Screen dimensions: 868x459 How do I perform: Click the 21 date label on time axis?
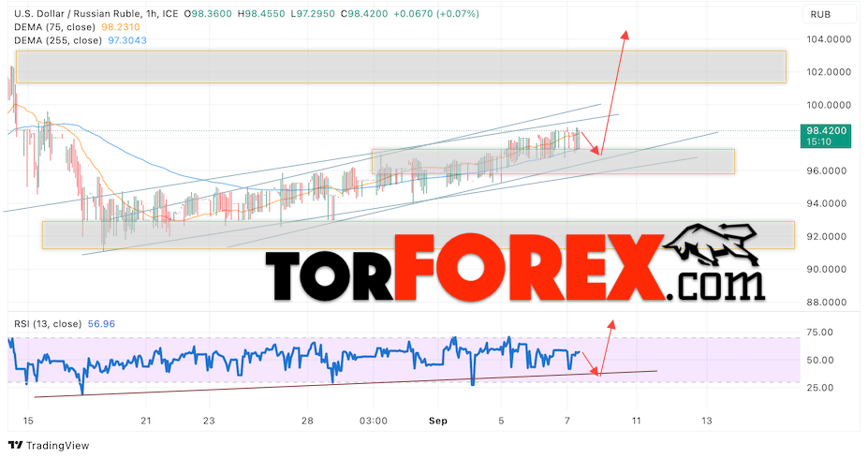pos(145,421)
